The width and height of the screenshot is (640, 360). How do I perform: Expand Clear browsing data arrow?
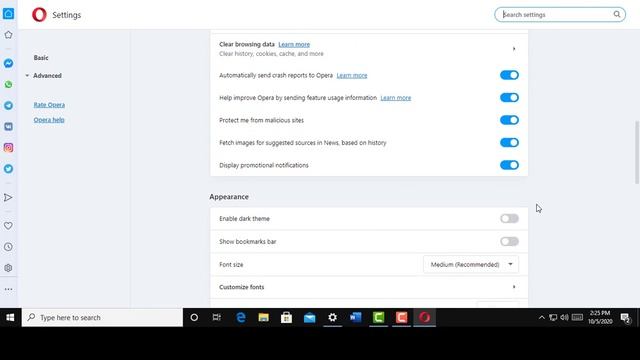point(514,49)
